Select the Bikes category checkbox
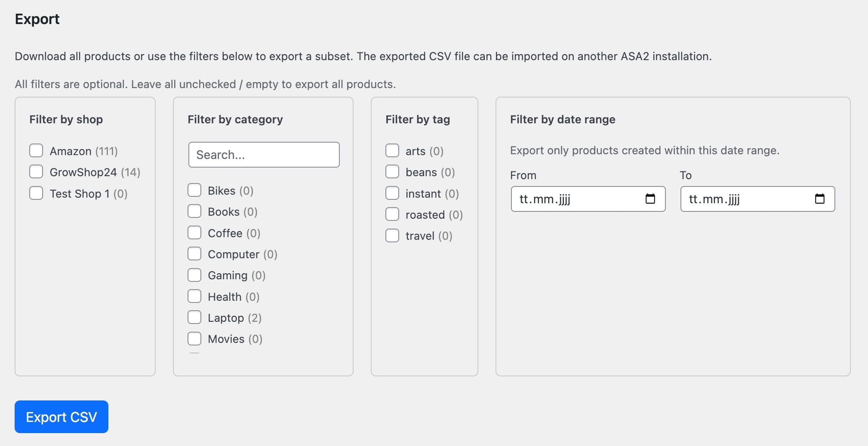The width and height of the screenshot is (868, 446). 194,190
